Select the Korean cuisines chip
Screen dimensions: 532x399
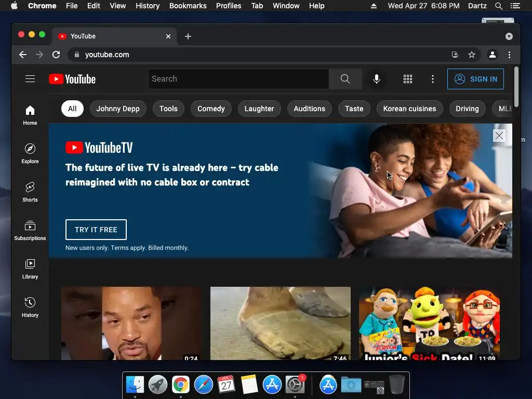409,109
